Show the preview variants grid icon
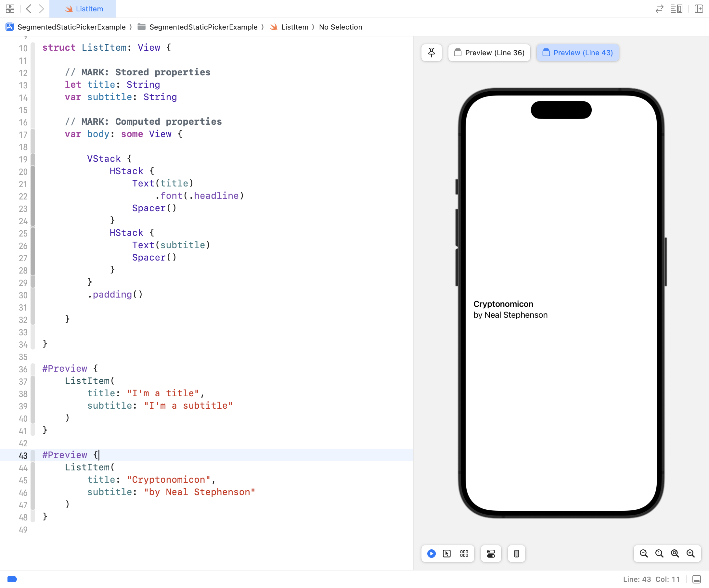This screenshot has width=709, height=588. (464, 554)
